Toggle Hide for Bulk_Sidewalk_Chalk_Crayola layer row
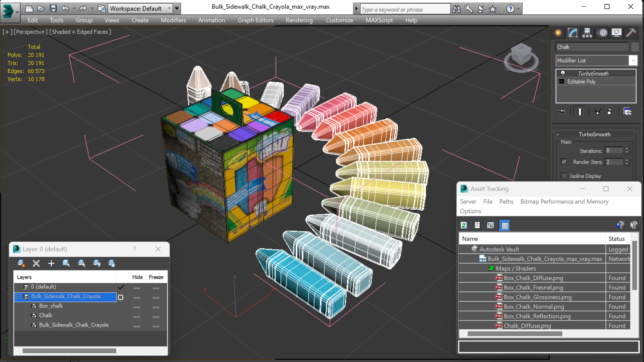Viewport: 644px width, 362px height. (137, 297)
